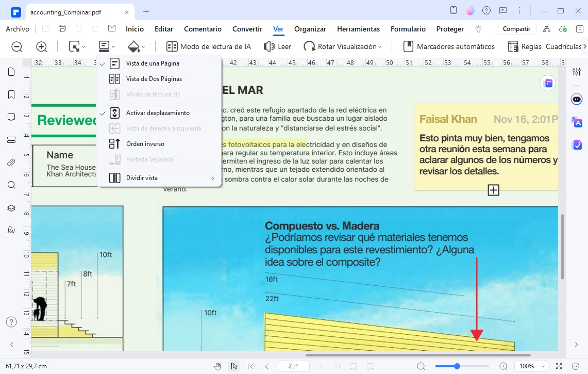Image resolution: width=588 pixels, height=374 pixels.
Task: Open the attachments paperclip panel
Action: pos(11,162)
